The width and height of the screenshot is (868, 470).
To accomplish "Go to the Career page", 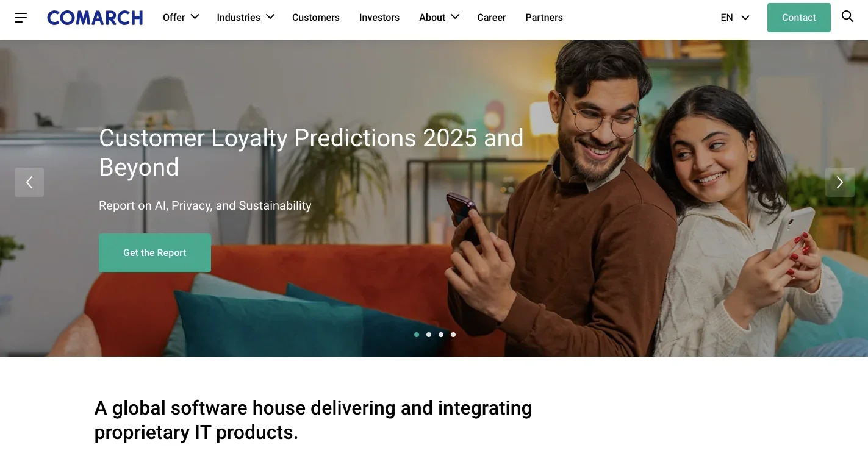I will [492, 18].
